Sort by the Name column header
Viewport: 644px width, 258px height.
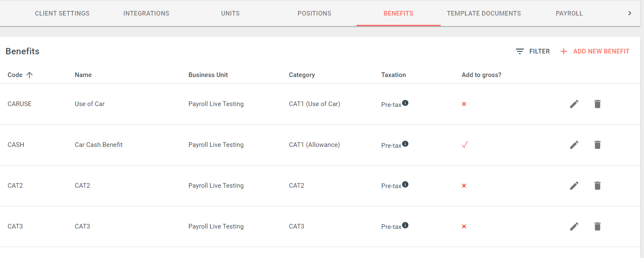(x=83, y=75)
